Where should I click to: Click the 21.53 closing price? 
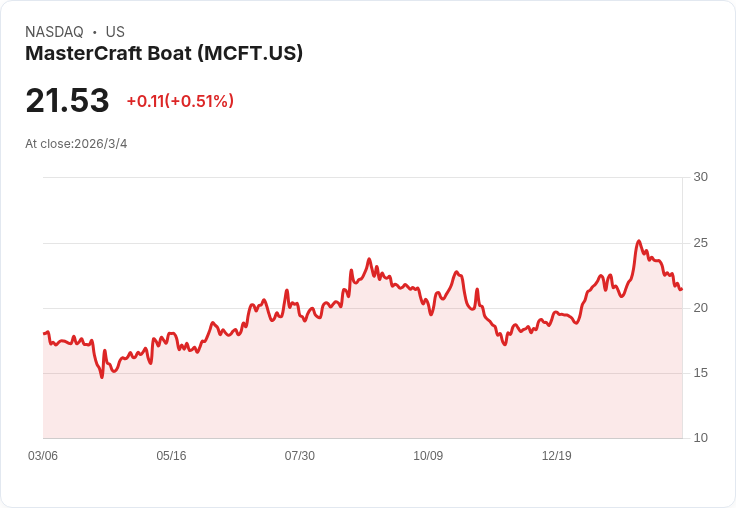pos(67,101)
